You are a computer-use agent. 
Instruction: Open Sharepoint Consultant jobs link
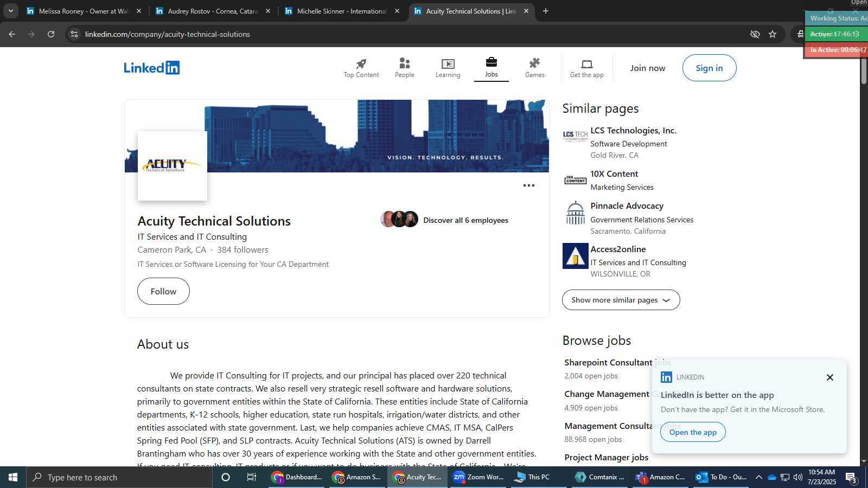coord(617,362)
